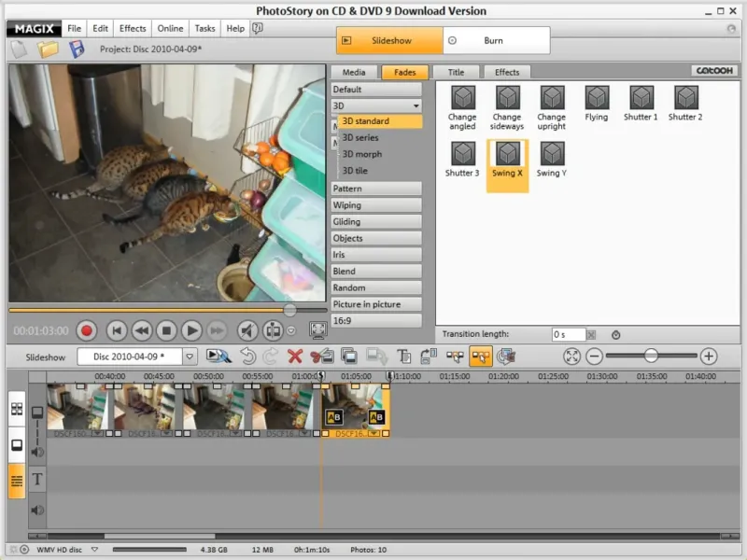Zoom out the timeline with minus button

coord(595,357)
